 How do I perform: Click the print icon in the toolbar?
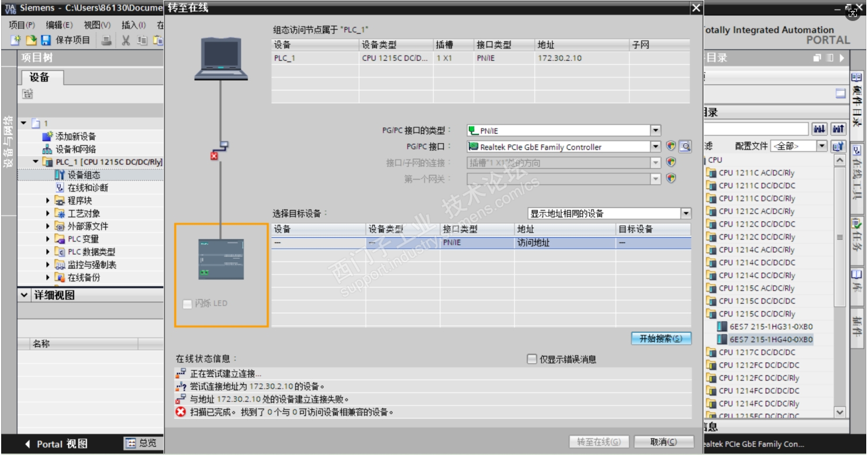106,40
